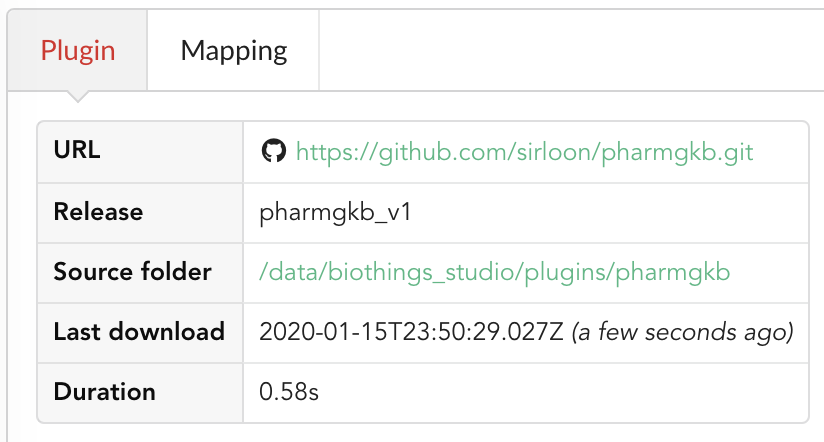Click the 2020-01-15T23:50:29.027Z timestamp
The height and width of the screenshot is (442, 824).
[x=411, y=332]
